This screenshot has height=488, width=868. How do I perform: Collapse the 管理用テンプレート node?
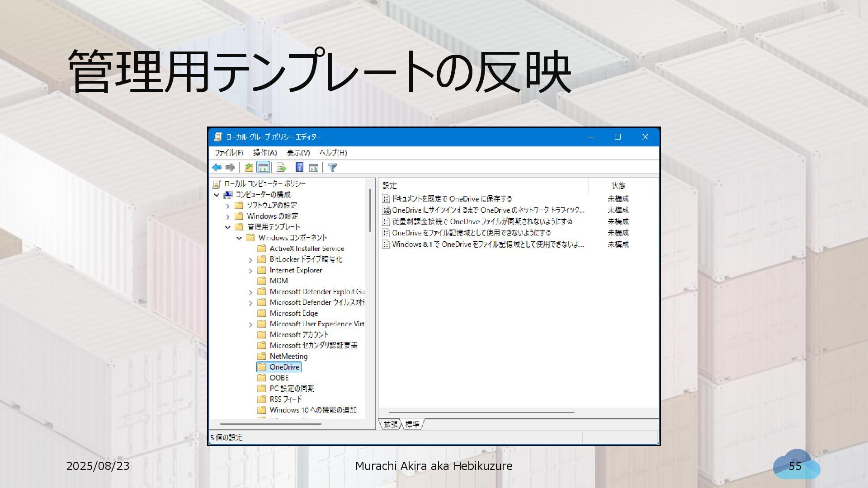[228, 227]
